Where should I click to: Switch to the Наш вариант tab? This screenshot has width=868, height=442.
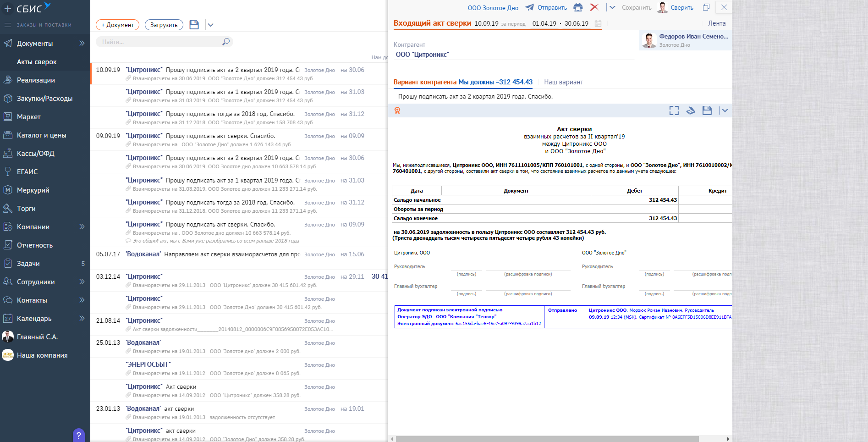coord(564,82)
